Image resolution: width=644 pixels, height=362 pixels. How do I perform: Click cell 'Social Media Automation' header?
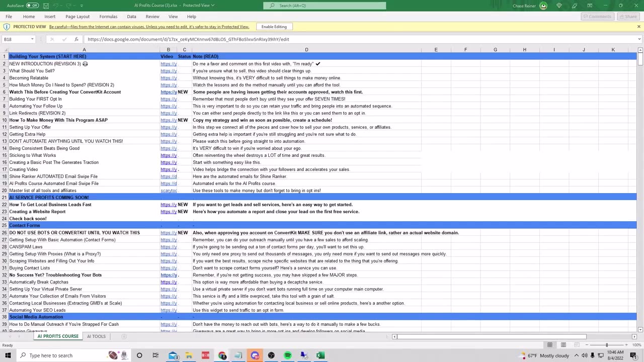click(84, 317)
